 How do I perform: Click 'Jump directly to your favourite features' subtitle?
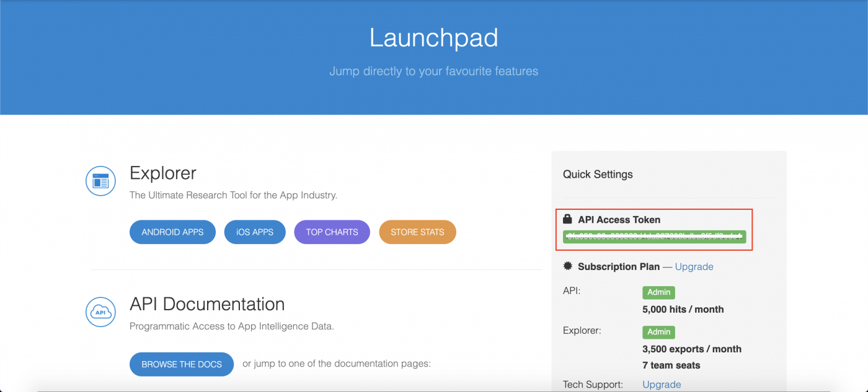[x=434, y=71]
